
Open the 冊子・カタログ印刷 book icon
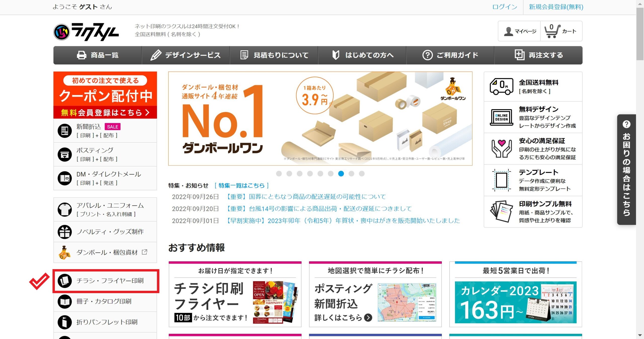pos(65,301)
